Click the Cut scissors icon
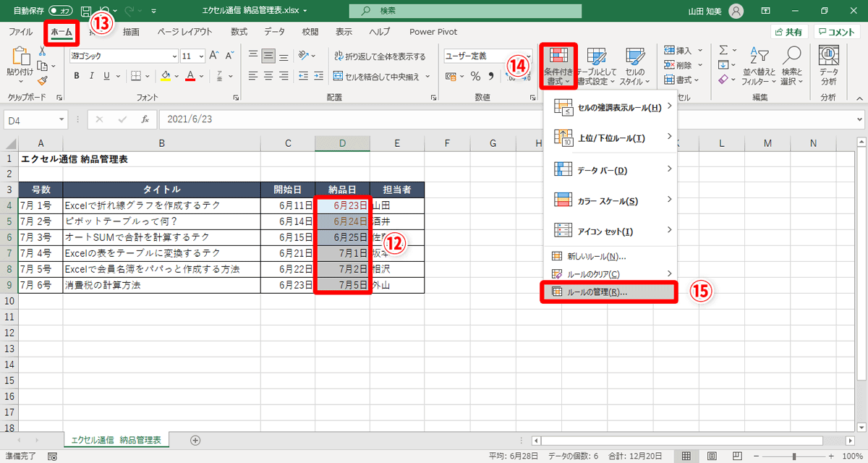868x463 pixels. pos(42,51)
